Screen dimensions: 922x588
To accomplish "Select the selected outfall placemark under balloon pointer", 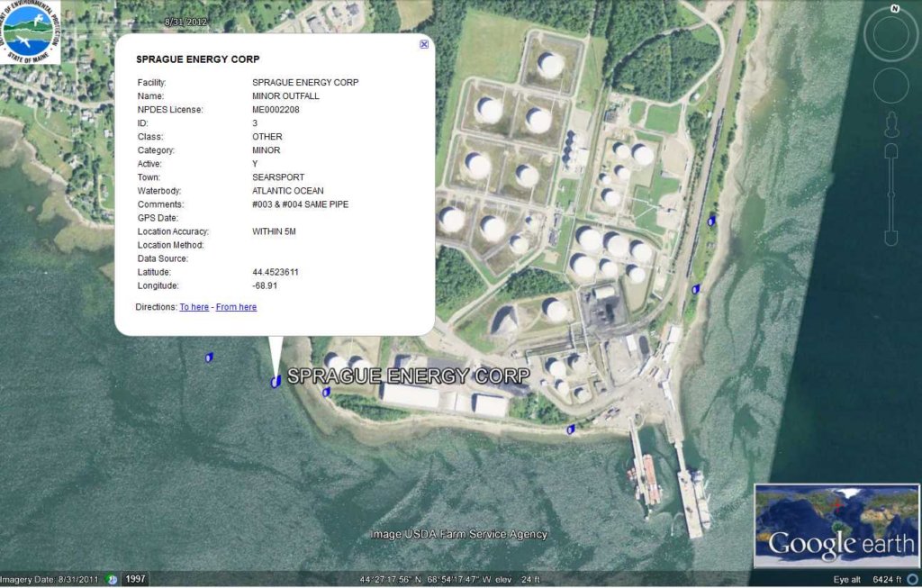I will click(x=276, y=382).
